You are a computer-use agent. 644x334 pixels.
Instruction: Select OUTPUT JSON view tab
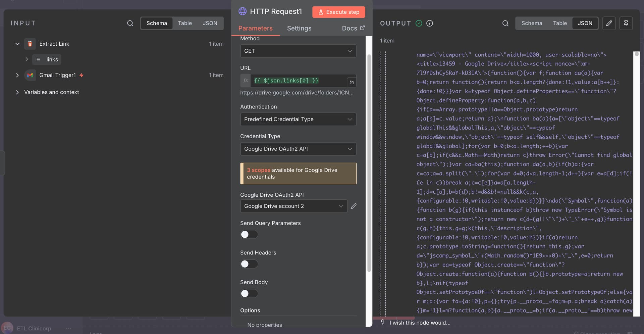coord(585,23)
